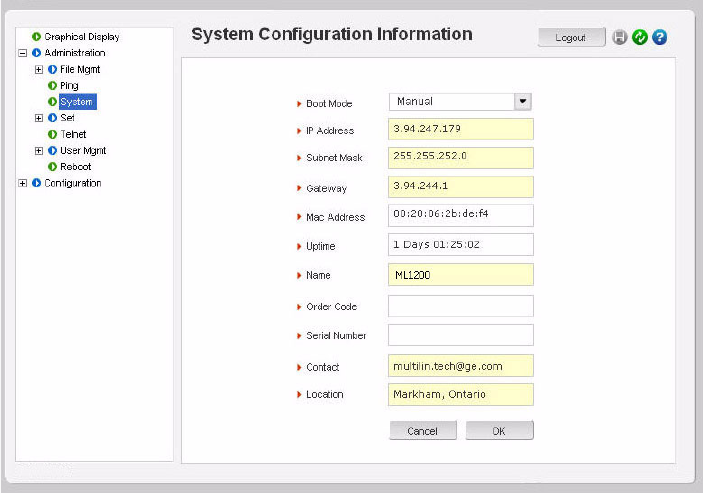Collapse the Administration tree node
Image resolution: width=703 pixels, height=493 pixels.
click(22, 53)
